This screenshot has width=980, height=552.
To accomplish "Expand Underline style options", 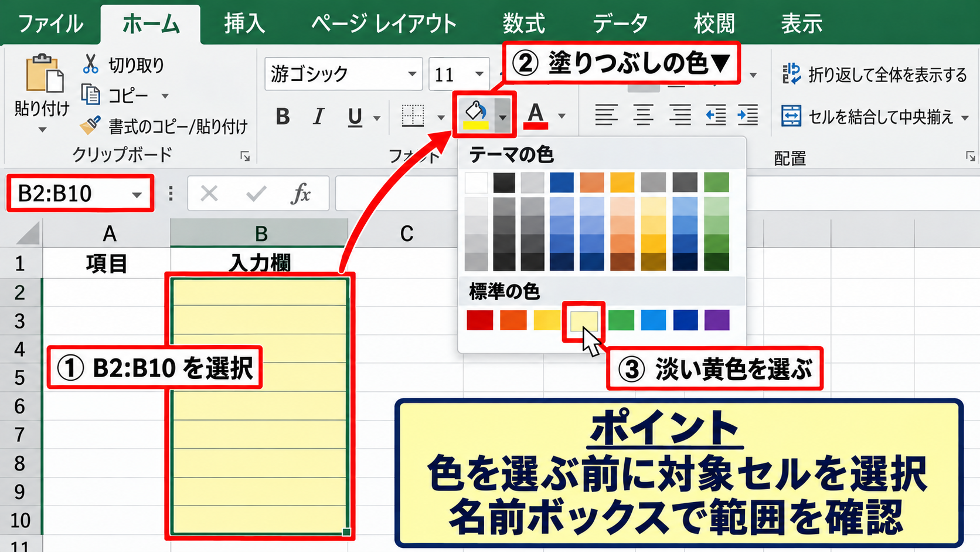I will [x=376, y=118].
